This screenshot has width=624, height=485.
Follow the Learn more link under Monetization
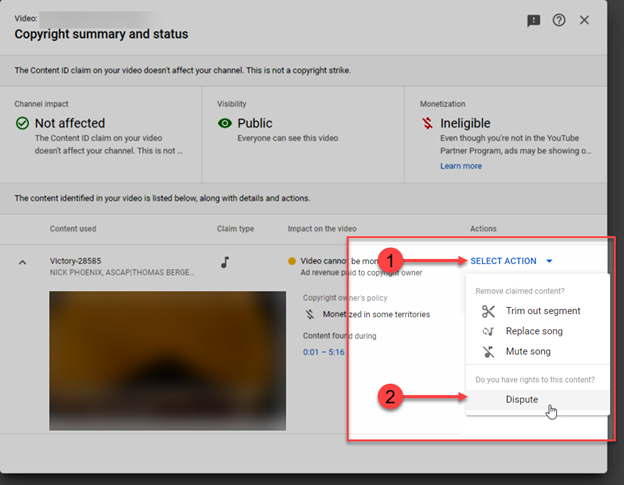pyautogui.click(x=460, y=166)
